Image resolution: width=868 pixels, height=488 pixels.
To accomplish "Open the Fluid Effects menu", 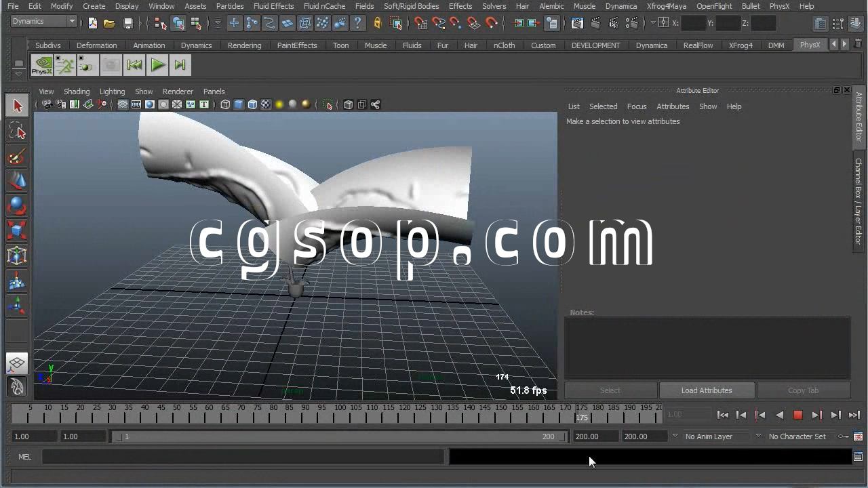I will click(273, 6).
